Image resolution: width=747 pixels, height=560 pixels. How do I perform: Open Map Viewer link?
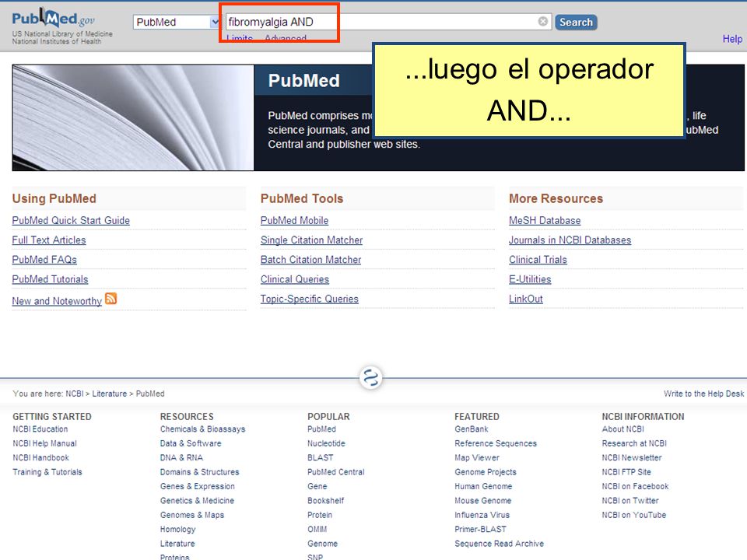click(x=477, y=457)
